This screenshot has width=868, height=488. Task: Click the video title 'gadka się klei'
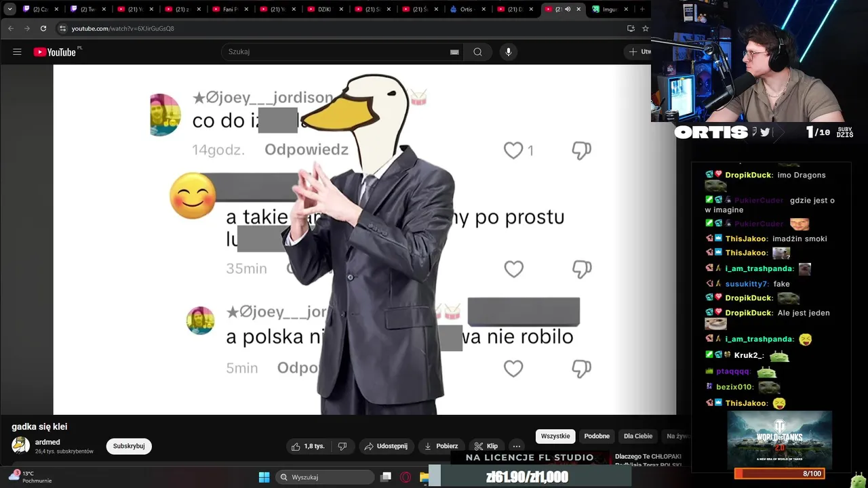click(x=39, y=426)
